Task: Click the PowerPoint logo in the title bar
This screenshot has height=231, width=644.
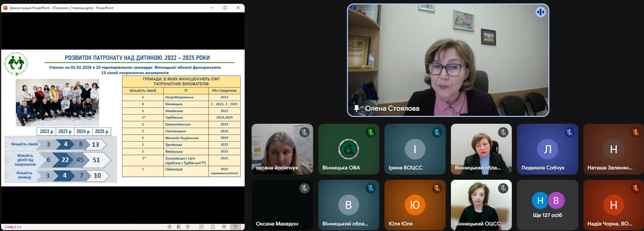Action: [5, 8]
